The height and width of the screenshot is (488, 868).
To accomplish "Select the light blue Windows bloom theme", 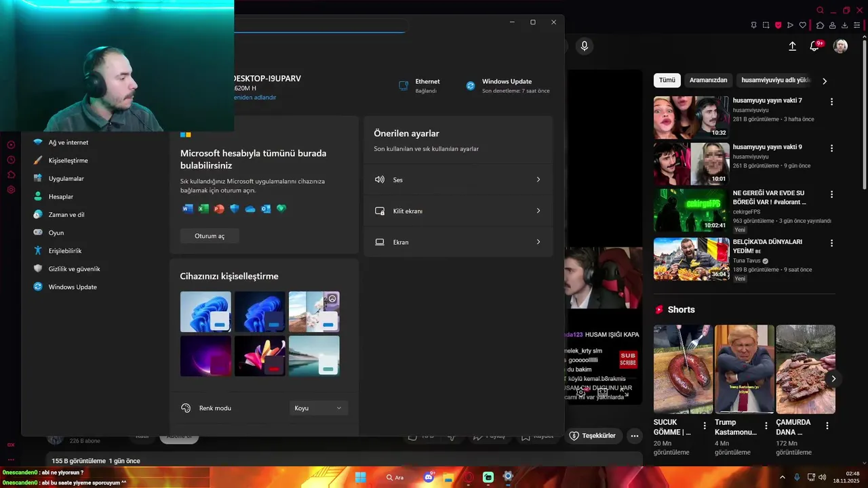I will [x=205, y=312].
